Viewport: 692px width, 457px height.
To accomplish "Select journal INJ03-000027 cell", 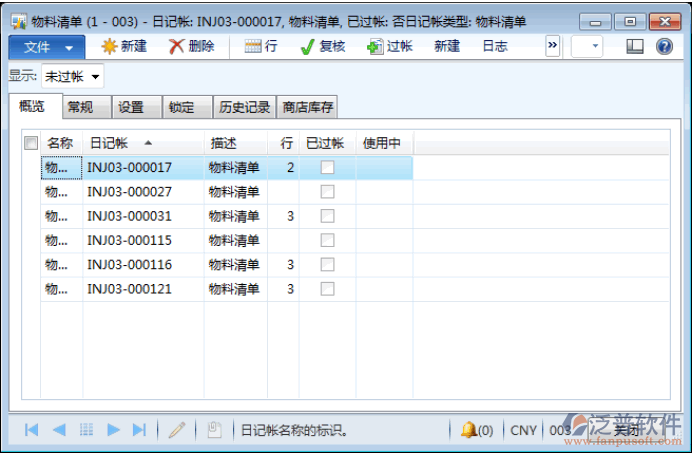I will [x=143, y=192].
